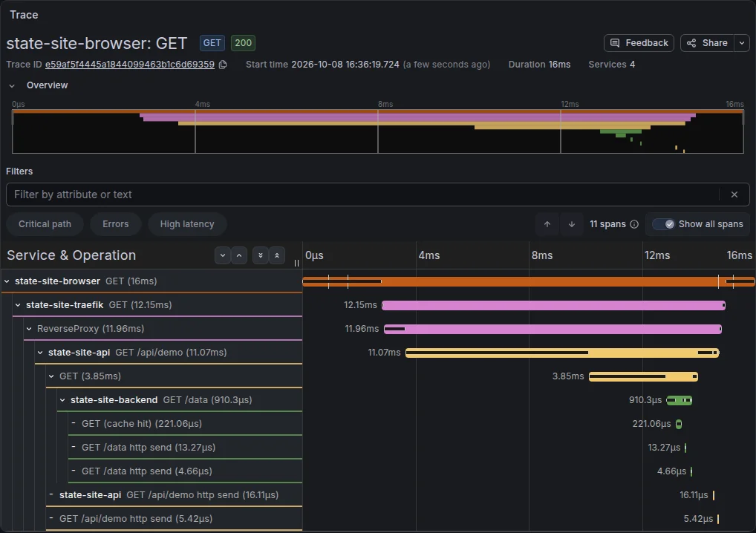Click the pink 12.15ms traefik timeline bar
This screenshot has width=756, height=533.
tap(553, 305)
